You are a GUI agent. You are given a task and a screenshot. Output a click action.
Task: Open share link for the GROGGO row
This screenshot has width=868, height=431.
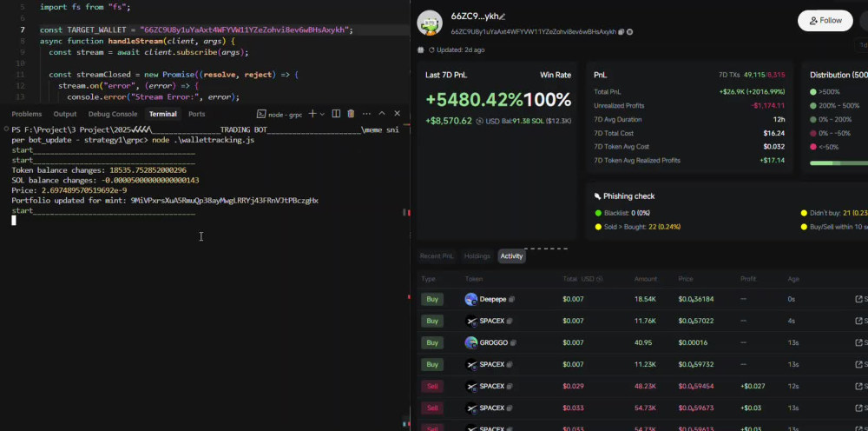click(x=859, y=343)
